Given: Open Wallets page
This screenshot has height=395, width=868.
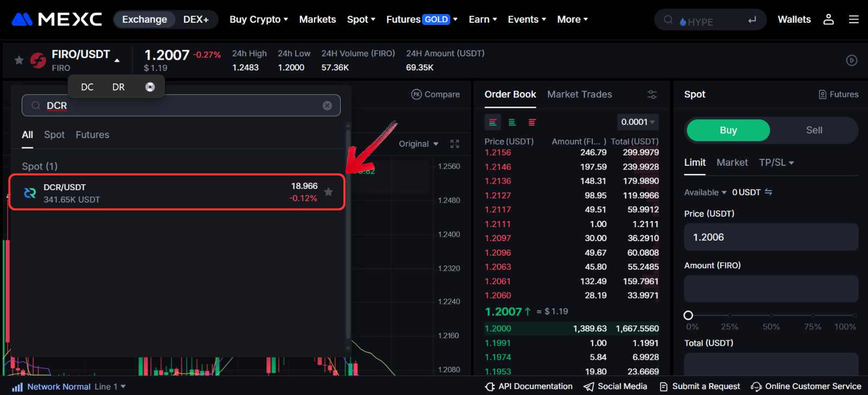Looking at the screenshot, I should (x=794, y=20).
